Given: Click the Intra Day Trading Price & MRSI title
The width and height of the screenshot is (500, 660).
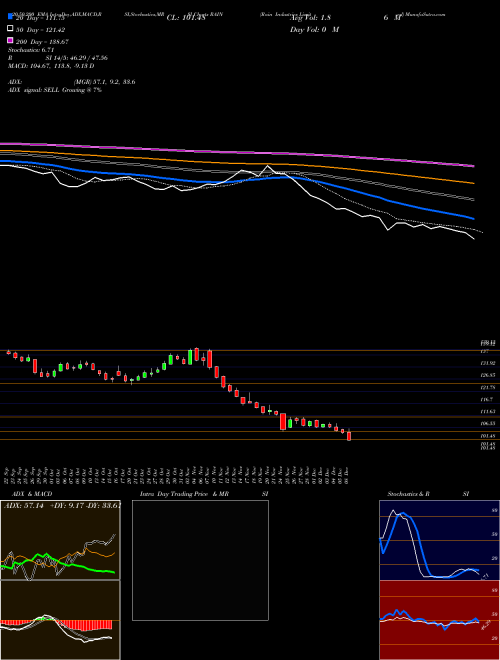Looking at the screenshot, I should point(204,494).
